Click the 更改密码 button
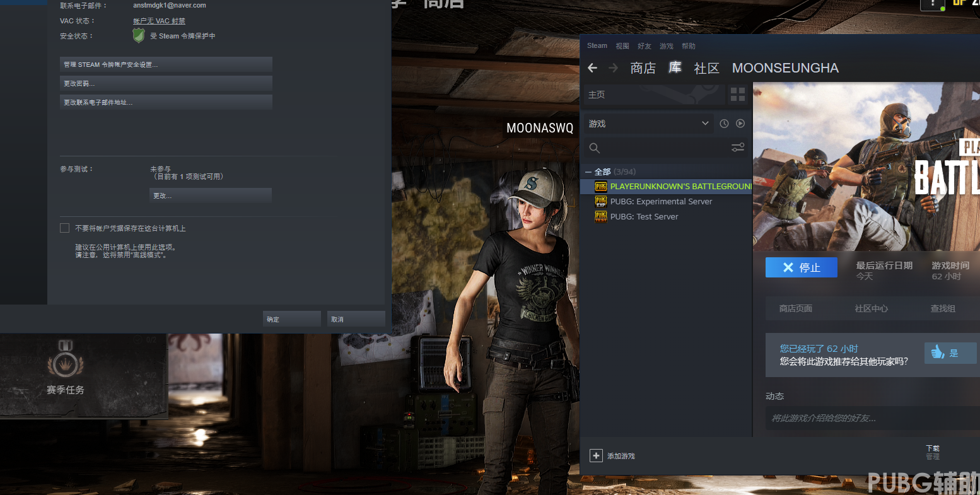Image resolution: width=980 pixels, height=495 pixels. pyautogui.click(x=166, y=83)
